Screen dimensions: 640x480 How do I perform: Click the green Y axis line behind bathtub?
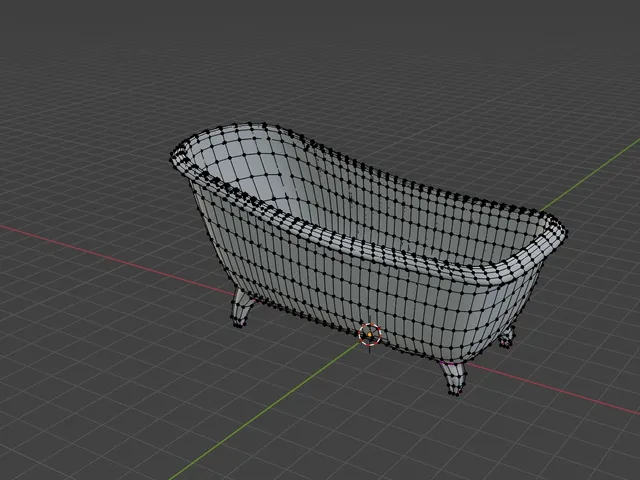pyautogui.click(x=592, y=174)
